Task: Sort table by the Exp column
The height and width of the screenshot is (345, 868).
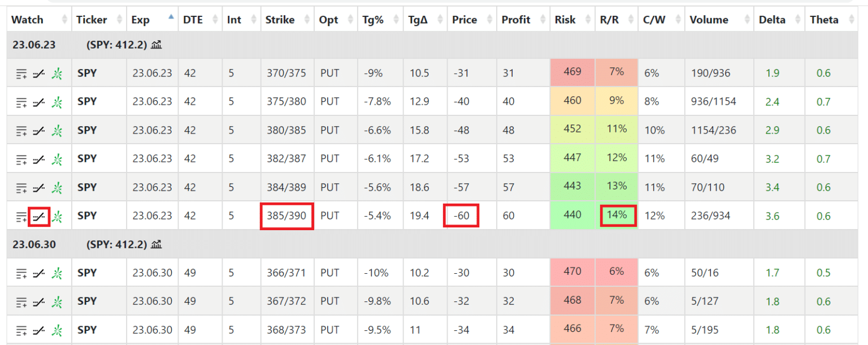Action: click(x=141, y=20)
